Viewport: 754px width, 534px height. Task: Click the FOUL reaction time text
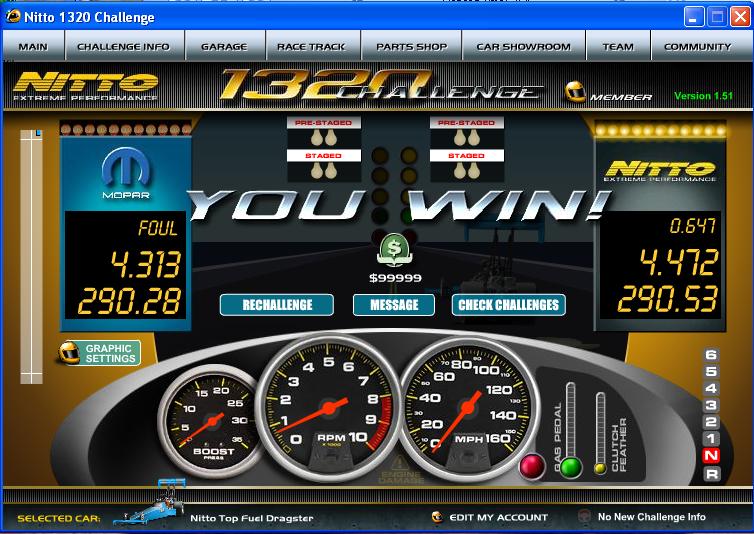(158, 228)
